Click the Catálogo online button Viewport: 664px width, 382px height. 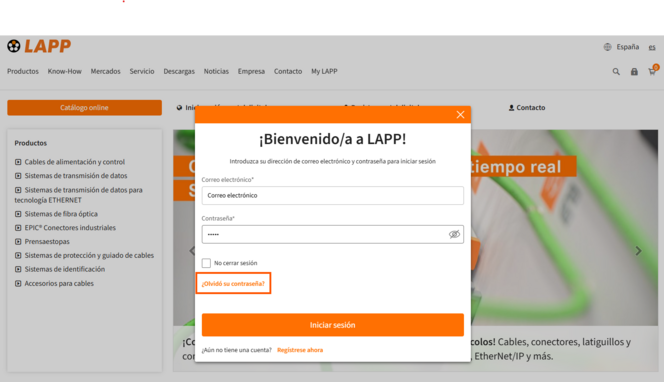[84, 108]
